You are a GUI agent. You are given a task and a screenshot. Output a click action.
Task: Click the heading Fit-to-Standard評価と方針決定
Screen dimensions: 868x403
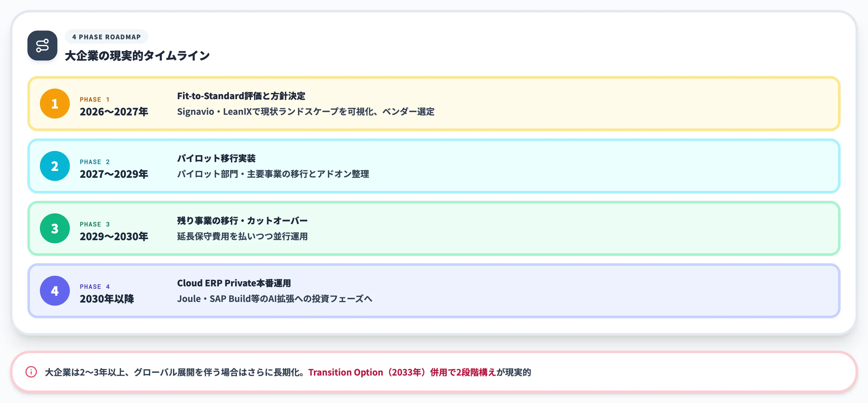tap(241, 96)
